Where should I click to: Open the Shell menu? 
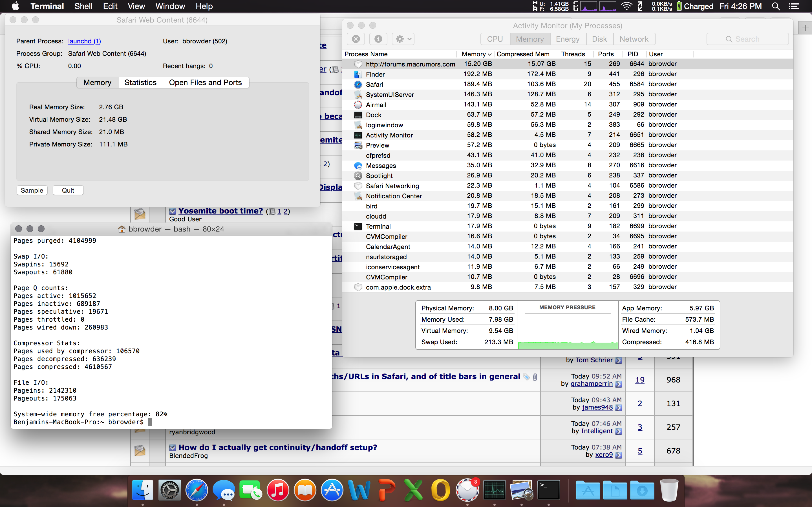click(83, 6)
